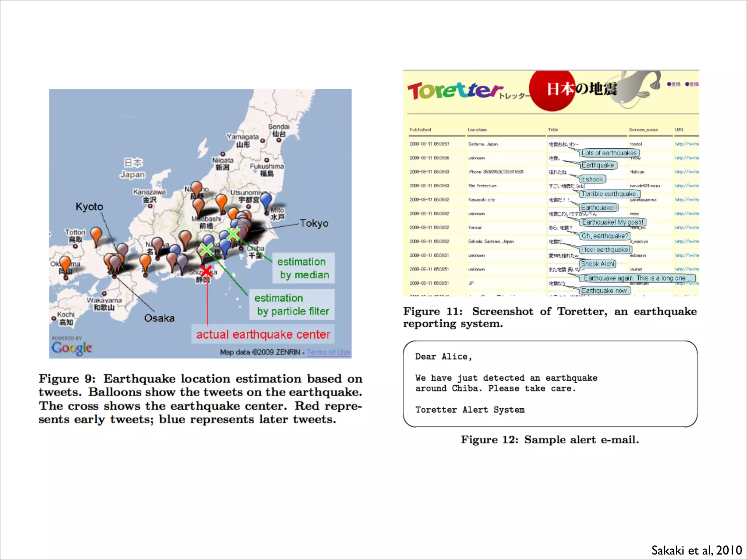This screenshot has height=560, width=747.
Task: Click the Published column header
Action: 420,130
